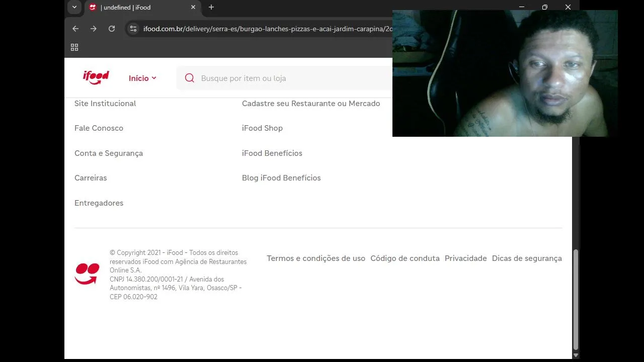Click the copyright 2021 iFood text

(178, 261)
